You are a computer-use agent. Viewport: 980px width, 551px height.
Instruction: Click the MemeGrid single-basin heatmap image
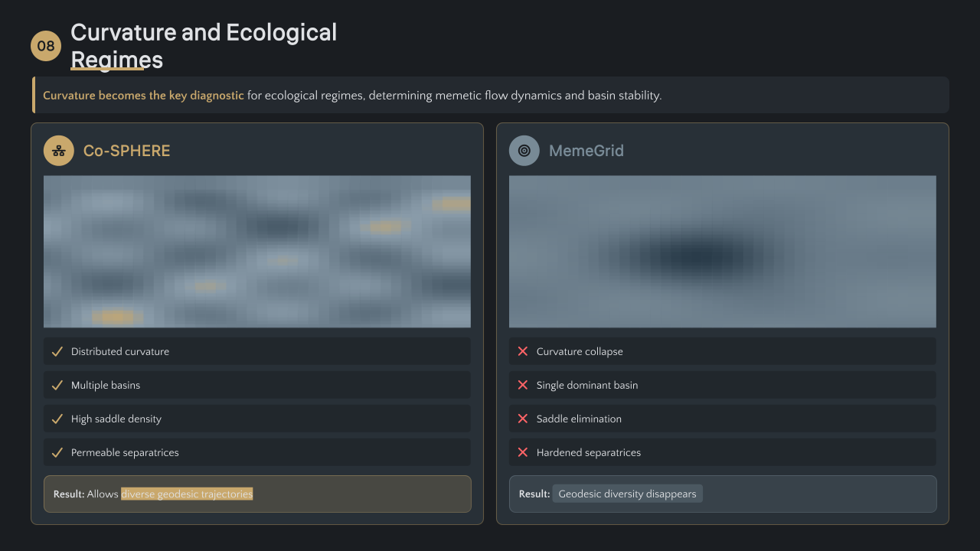click(722, 251)
